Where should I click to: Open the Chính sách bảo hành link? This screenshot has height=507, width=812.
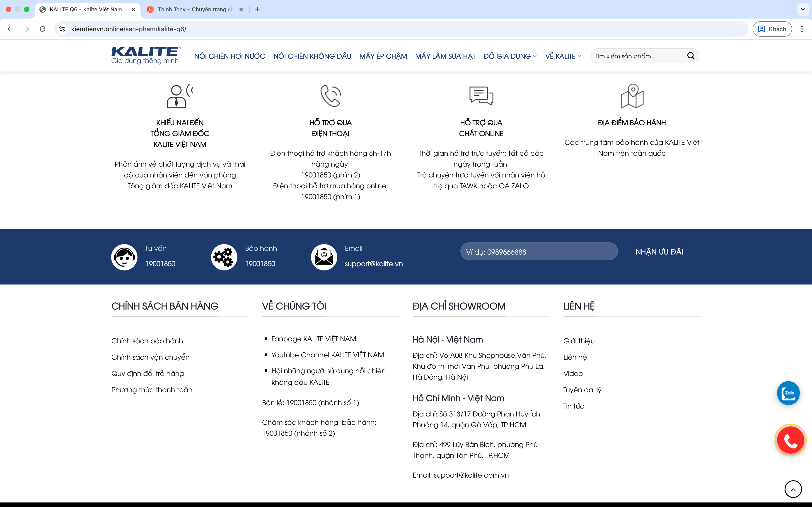pos(147,341)
